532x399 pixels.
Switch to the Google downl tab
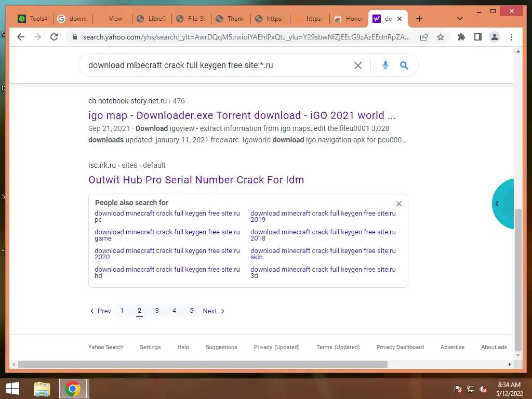pos(72,19)
